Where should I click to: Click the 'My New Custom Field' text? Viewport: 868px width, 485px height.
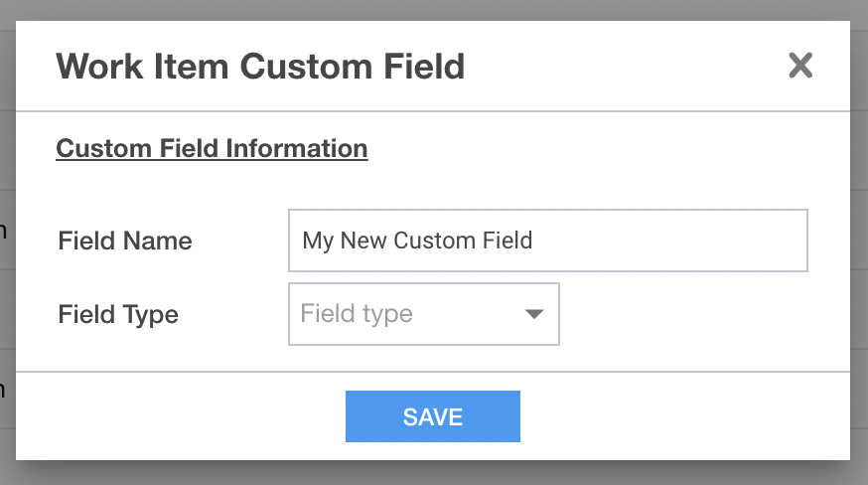click(x=417, y=241)
